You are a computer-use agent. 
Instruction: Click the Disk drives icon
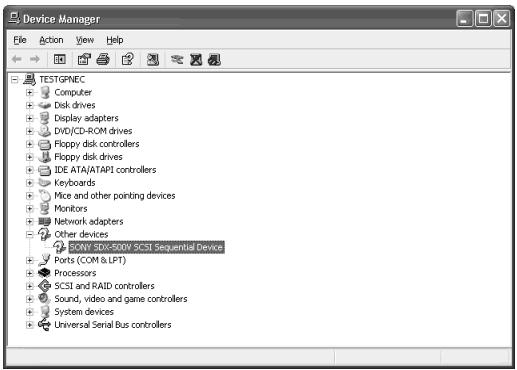click(44, 105)
